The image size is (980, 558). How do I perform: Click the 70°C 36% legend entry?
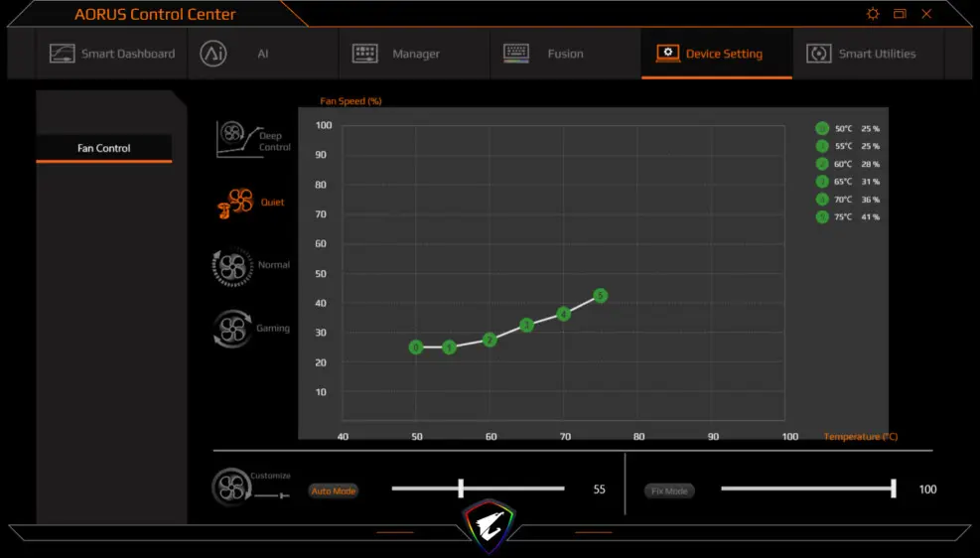[x=848, y=200]
